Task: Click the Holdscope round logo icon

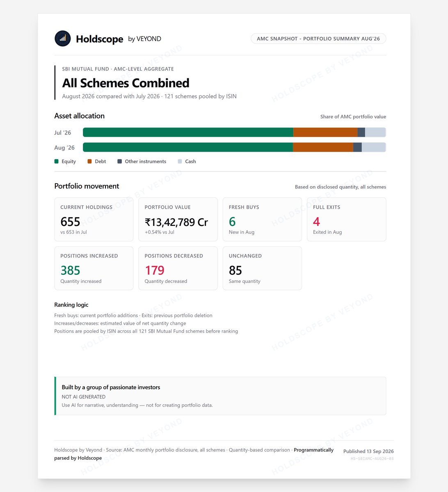Action: 63,39
